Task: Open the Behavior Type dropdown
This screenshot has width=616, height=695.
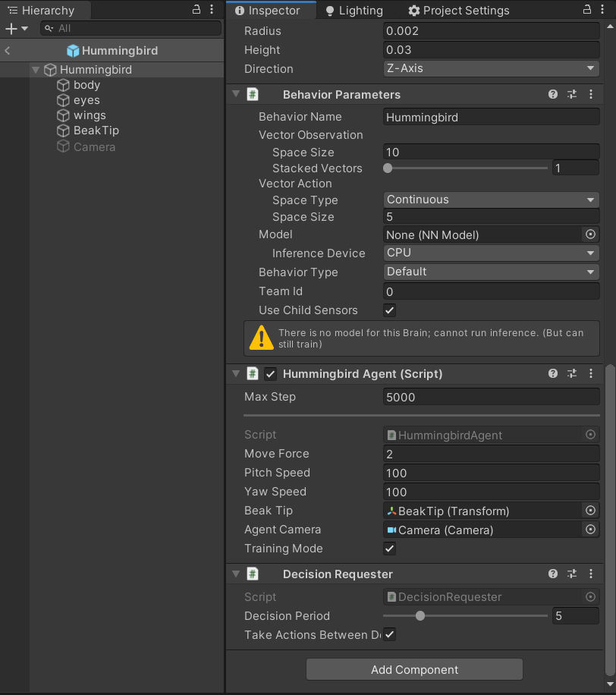Action: tap(491, 272)
